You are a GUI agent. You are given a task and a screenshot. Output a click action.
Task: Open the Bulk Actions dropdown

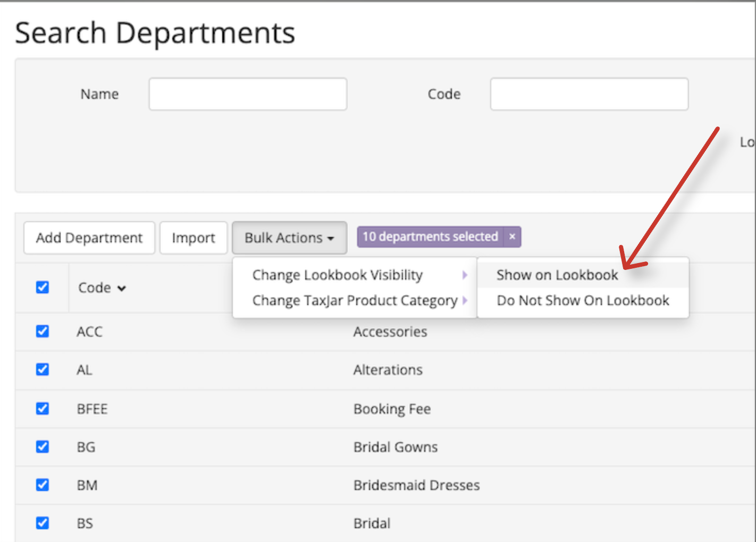(289, 238)
